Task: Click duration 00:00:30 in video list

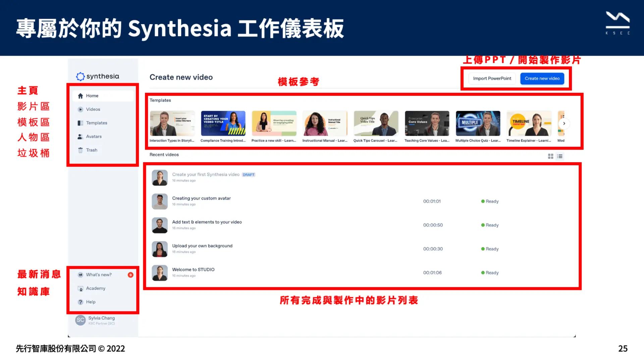Action: pos(433,249)
